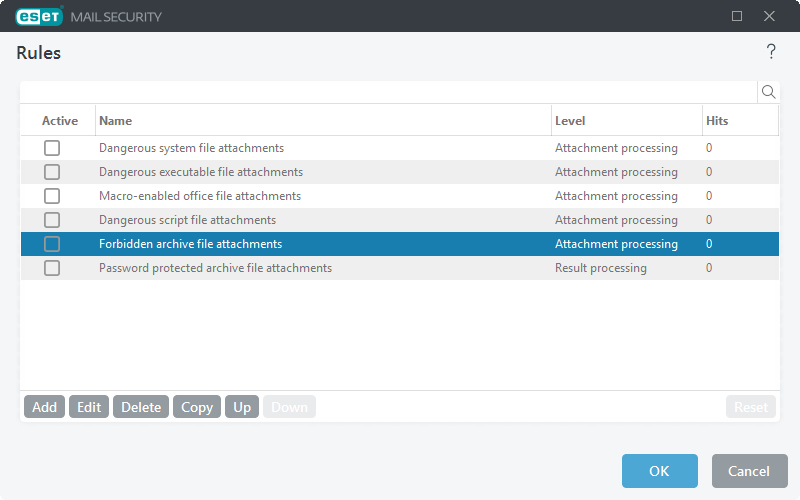
Task: Click the ESET logo in title bar
Action: [x=39, y=16]
